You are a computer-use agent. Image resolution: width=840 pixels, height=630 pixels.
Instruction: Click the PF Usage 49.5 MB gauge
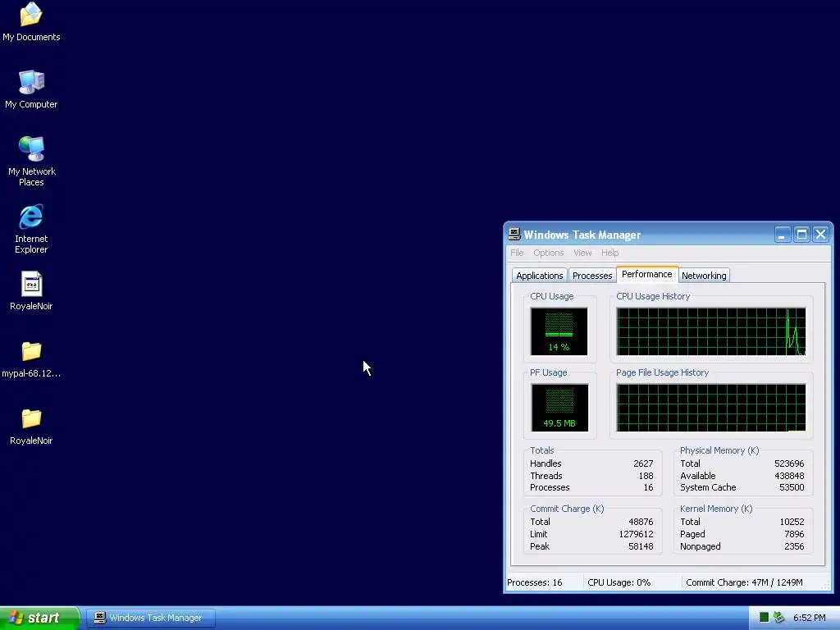point(559,408)
